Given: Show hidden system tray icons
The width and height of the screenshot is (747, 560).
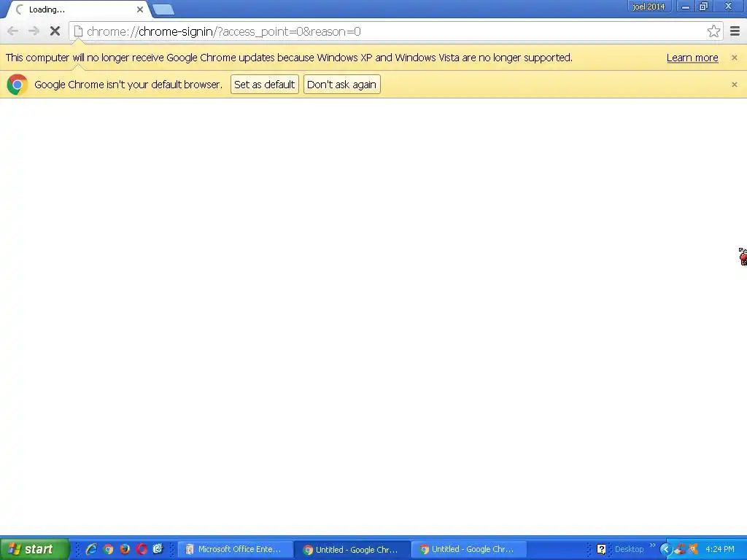Looking at the screenshot, I should coord(665,550).
